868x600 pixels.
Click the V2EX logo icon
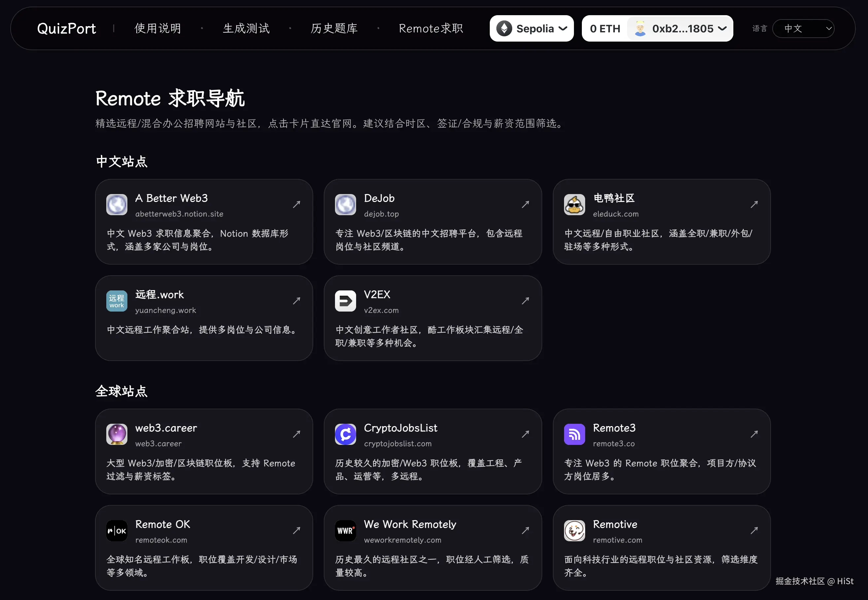pyautogui.click(x=345, y=301)
